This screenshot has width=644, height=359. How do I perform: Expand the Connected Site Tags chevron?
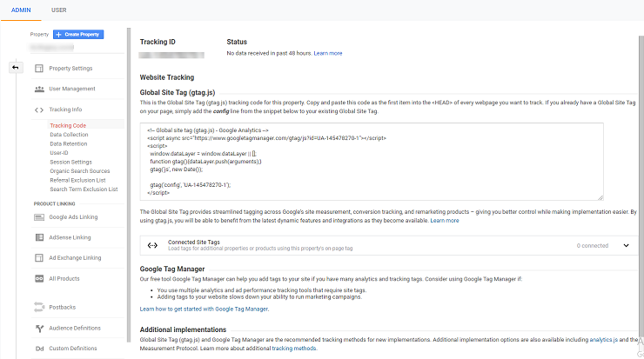[x=626, y=245]
